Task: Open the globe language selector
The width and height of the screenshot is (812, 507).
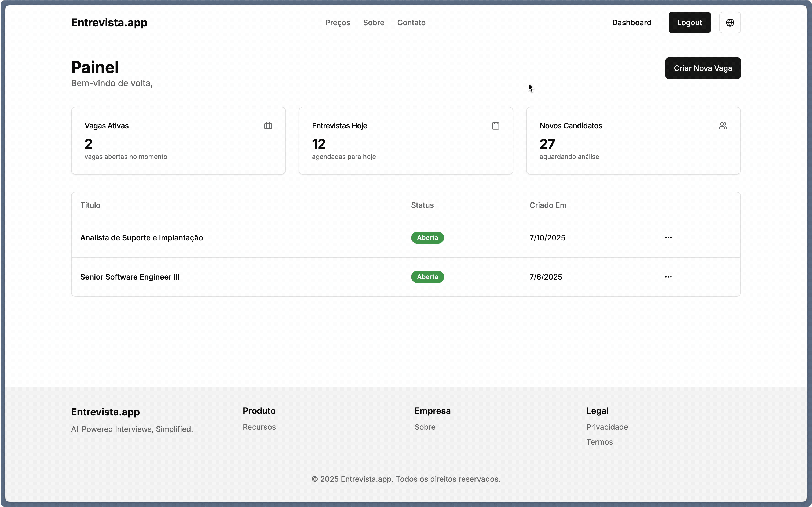Action: (730, 23)
